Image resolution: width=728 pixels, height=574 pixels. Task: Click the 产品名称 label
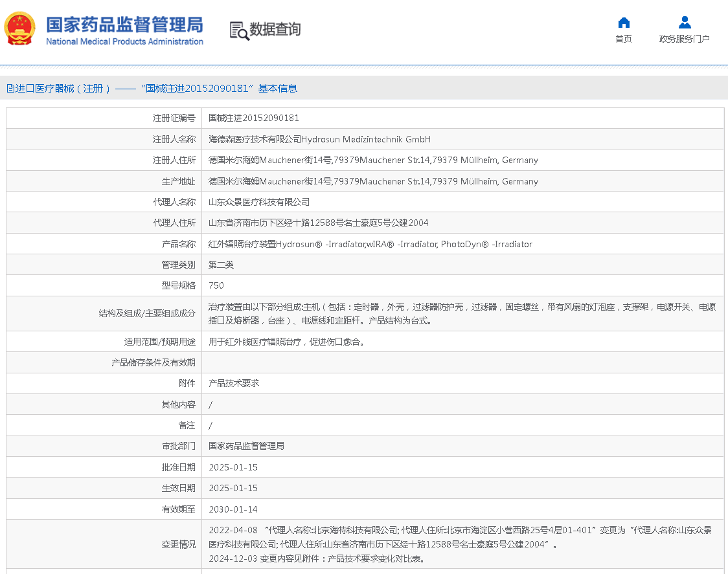pos(178,244)
